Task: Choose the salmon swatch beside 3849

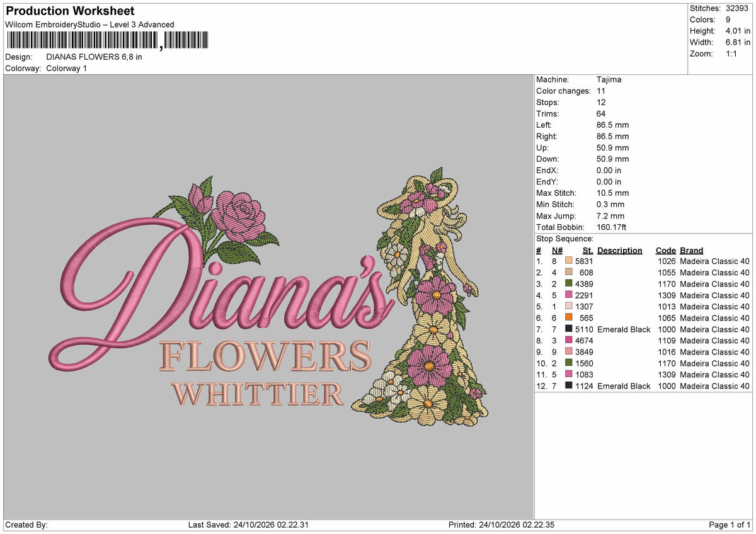Action: tap(569, 352)
